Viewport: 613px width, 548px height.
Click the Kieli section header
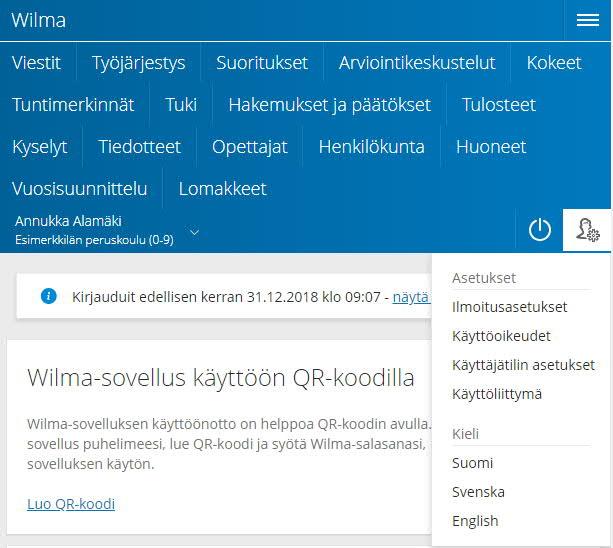pos(465,434)
